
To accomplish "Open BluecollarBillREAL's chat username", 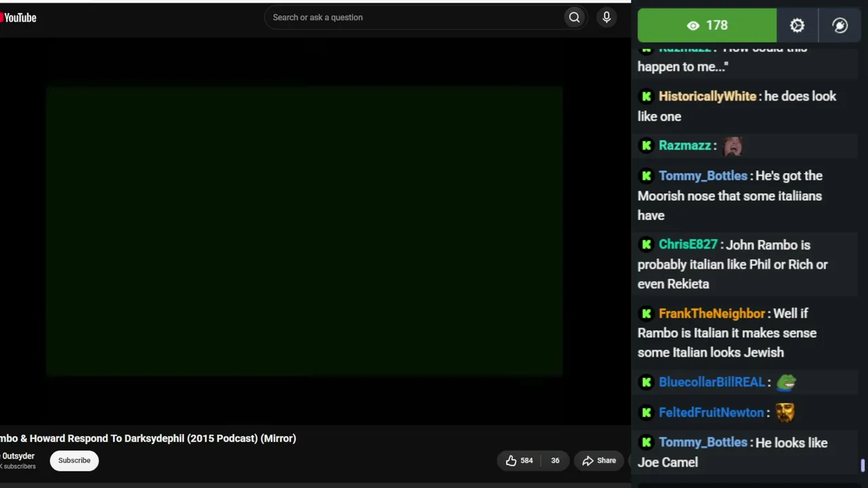I will tap(711, 382).
